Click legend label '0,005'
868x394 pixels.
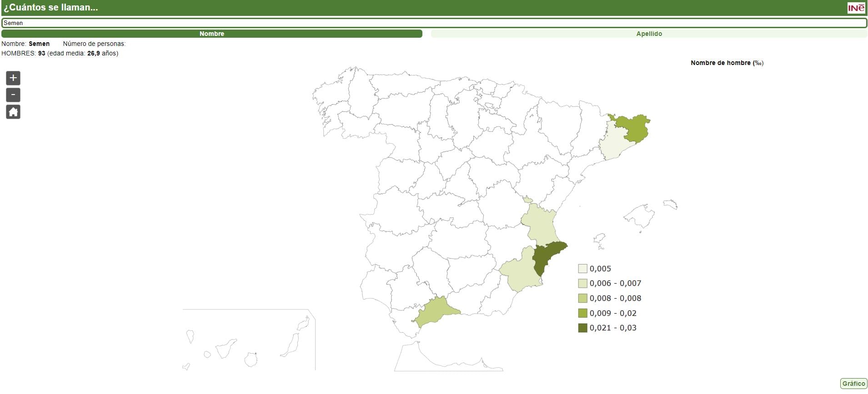(600, 269)
